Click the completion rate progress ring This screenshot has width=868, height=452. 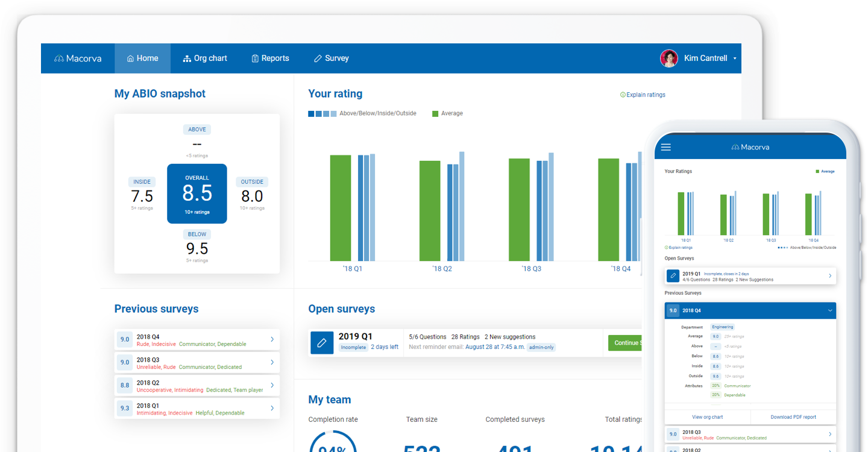[333, 441]
